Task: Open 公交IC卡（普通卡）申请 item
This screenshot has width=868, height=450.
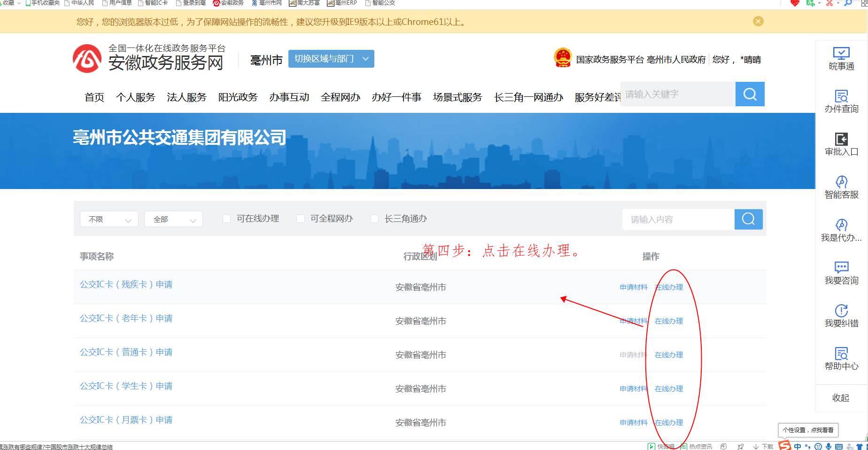Action: click(x=126, y=352)
